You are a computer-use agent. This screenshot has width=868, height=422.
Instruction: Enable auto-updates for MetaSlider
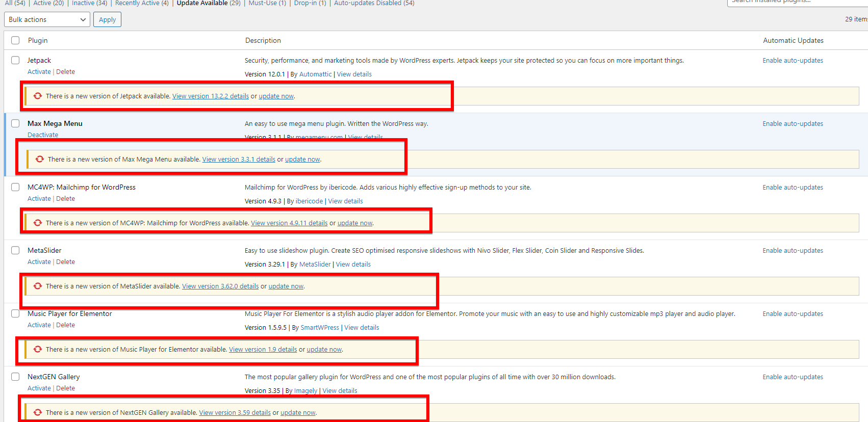pyautogui.click(x=793, y=250)
